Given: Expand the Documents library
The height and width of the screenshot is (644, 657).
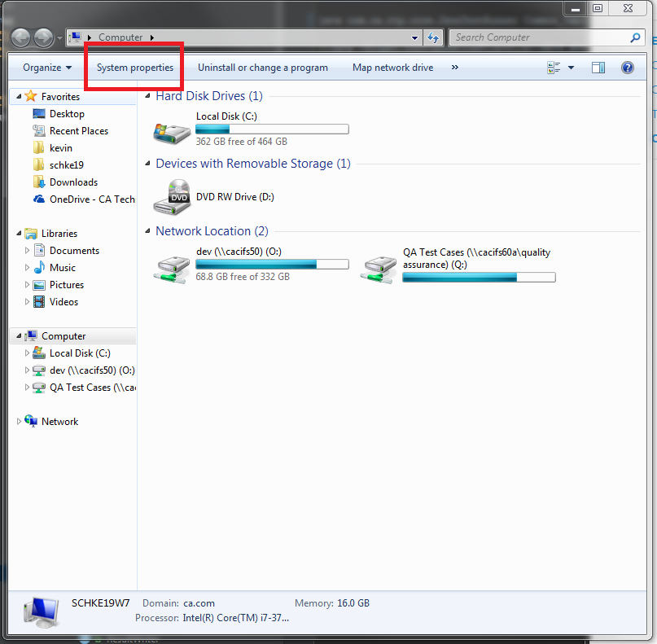Looking at the screenshot, I should point(26,250).
